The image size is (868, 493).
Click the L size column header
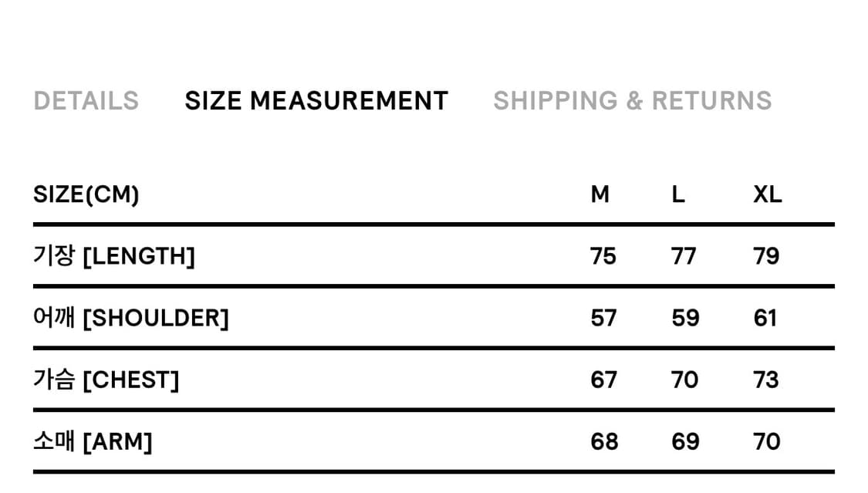[677, 194]
